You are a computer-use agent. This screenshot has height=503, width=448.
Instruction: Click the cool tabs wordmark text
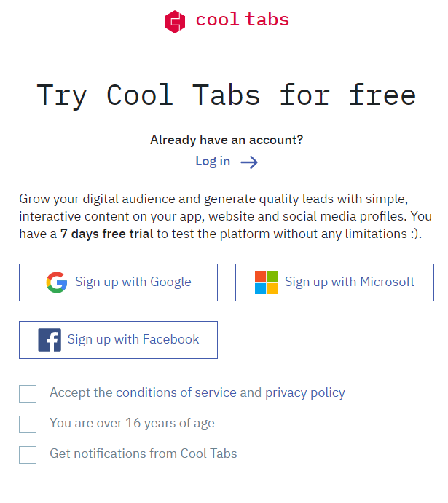pyautogui.click(x=243, y=20)
